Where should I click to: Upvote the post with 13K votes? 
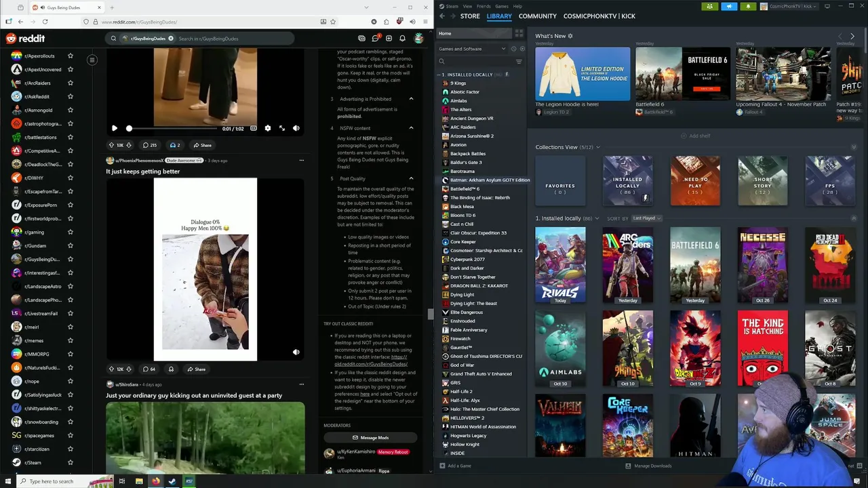tap(112, 145)
